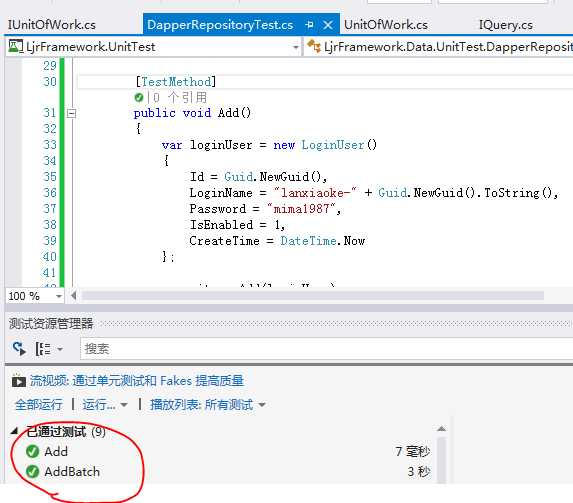Pin the DapperRepositoryTest.cs tab
This screenshot has height=503, width=573.
pos(310,25)
